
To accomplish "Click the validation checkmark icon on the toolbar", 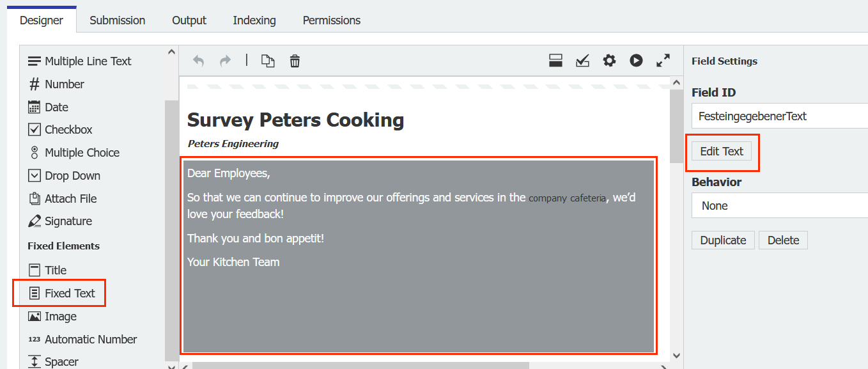I will 582,60.
